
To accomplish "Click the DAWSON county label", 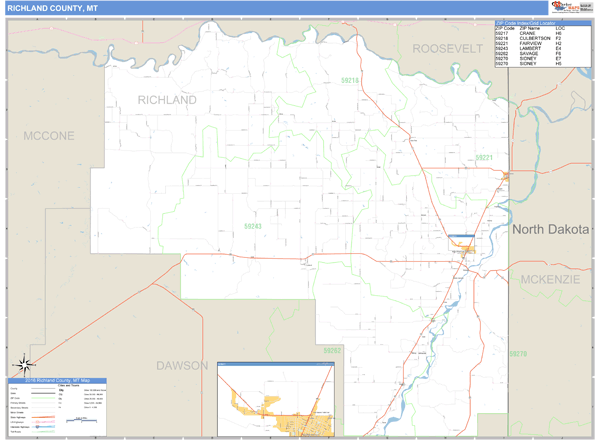I will tap(181, 365).
